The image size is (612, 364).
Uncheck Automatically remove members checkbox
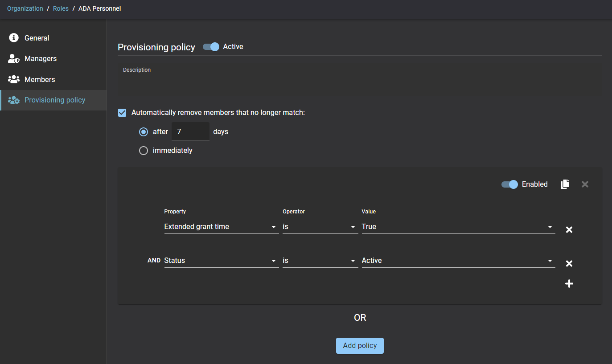click(122, 113)
